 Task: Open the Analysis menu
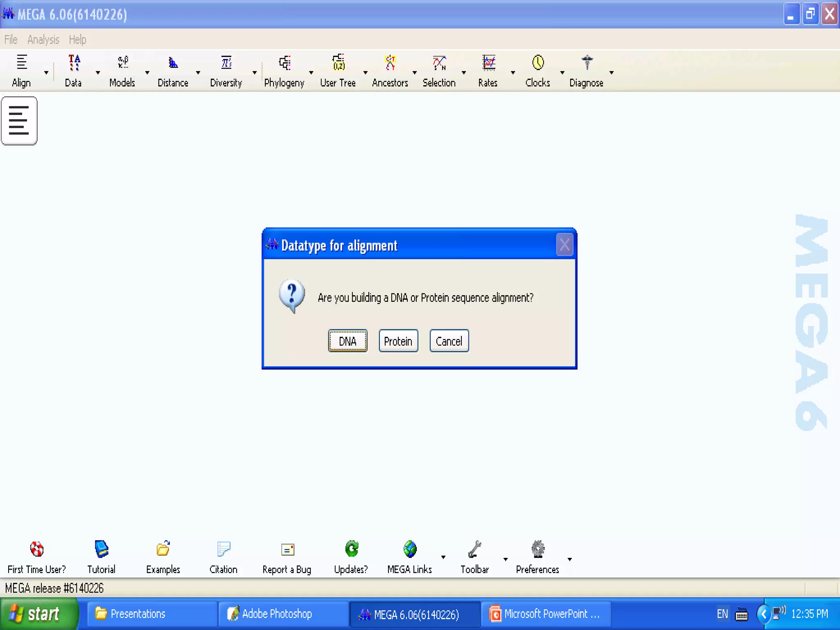point(43,40)
